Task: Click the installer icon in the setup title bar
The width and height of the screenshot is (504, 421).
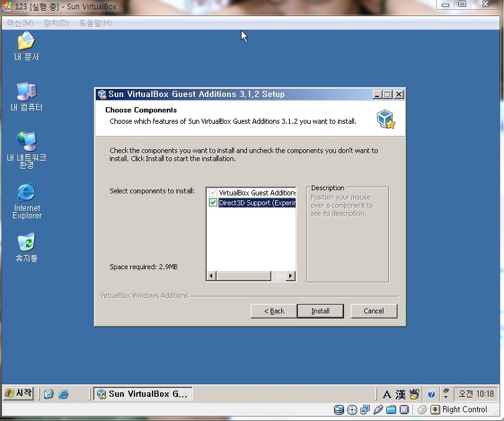Action: point(102,94)
